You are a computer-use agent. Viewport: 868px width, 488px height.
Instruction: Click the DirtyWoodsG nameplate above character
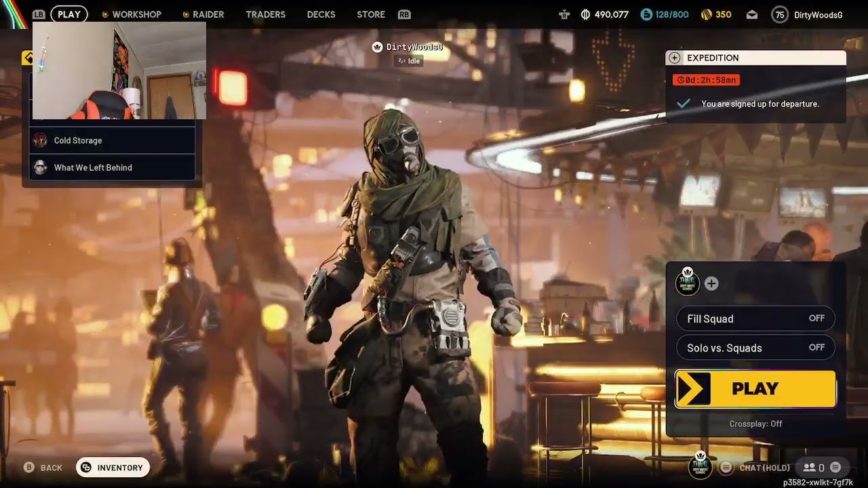click(x=408, y=47)
